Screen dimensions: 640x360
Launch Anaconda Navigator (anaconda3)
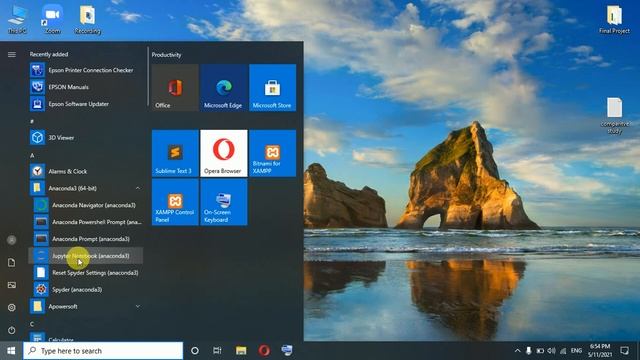click(86, 205)
